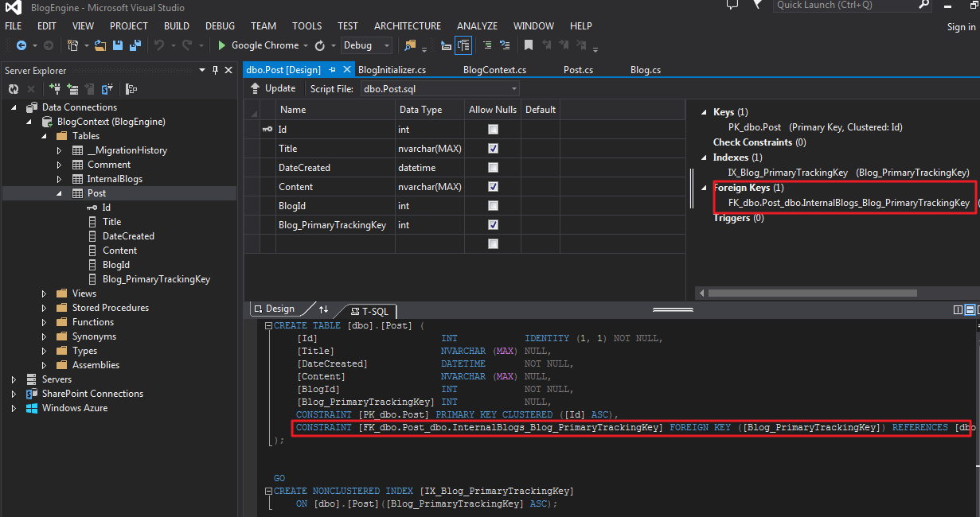Switch to the BlogInitializer.cs tab
Image resolution: width=980 pixels, height=517 pixels.
point(392,70)
